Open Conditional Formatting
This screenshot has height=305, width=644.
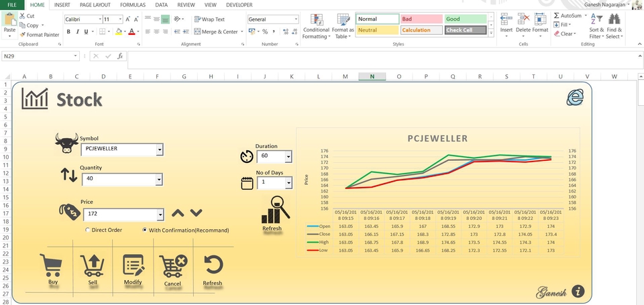click(x=316, y=26)
